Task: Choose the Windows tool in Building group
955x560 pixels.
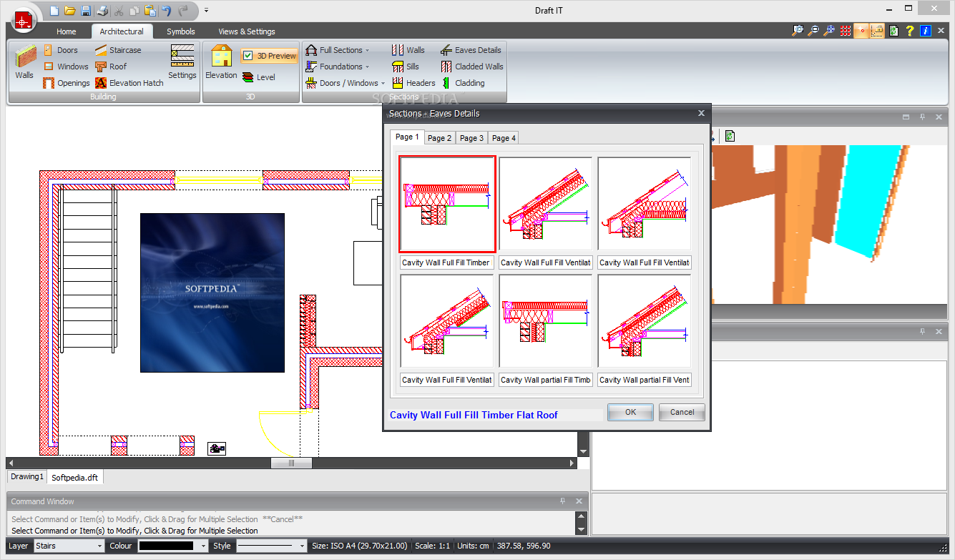Action: (65, 67)
